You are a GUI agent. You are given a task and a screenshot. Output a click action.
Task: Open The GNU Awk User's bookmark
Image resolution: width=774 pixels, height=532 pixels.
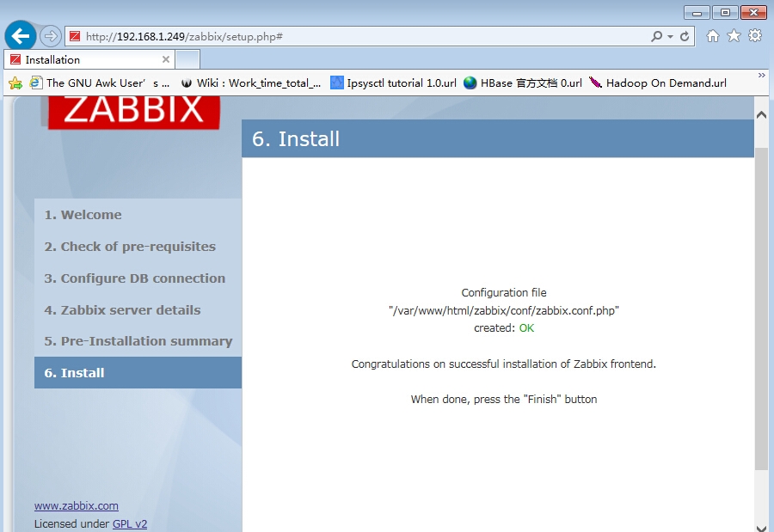pos(100,83)
